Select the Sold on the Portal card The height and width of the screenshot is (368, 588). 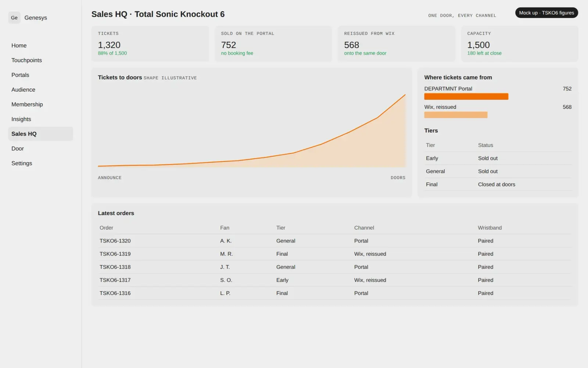coord(273,44)
